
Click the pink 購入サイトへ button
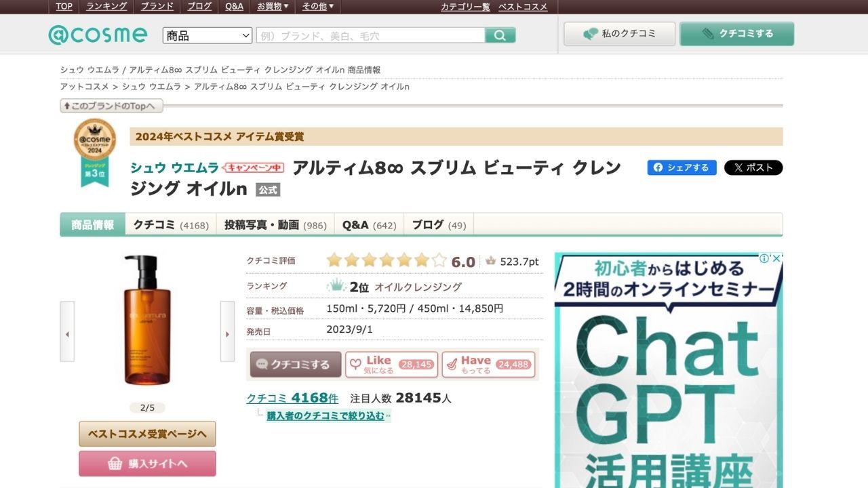point(147,464)
